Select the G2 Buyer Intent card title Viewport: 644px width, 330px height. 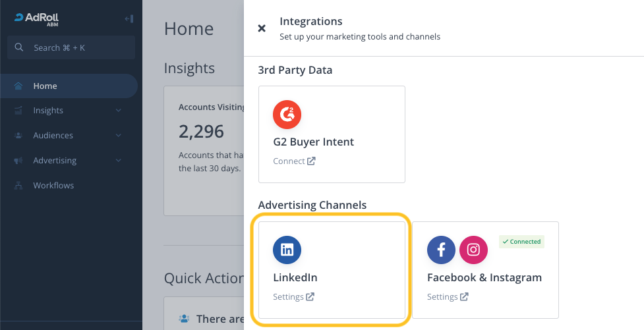tap(313, 142)
